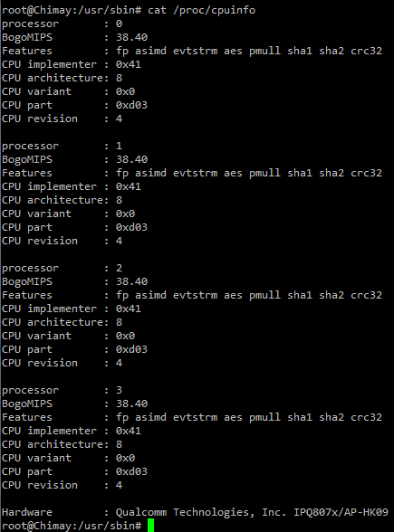This screenshot has width=394, height=532.
Task: Click BogoMIPS value under processor 0
Action: tap(132, 37)
